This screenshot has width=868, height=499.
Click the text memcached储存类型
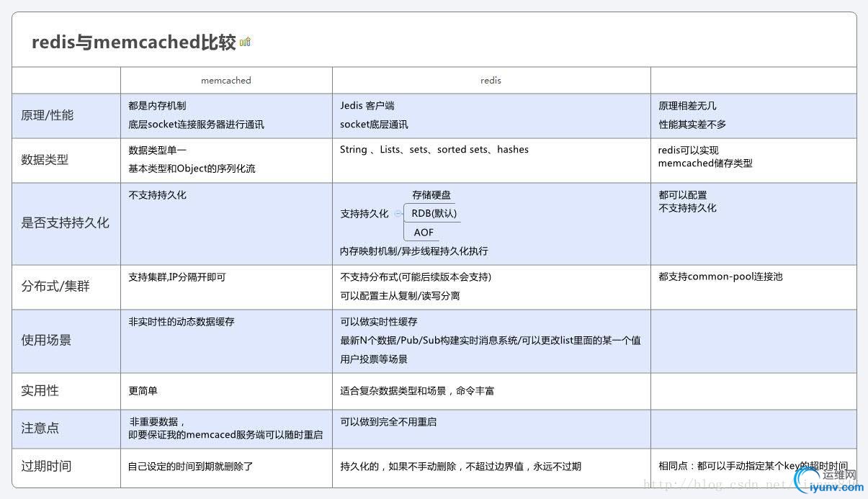(x=705, y=163)
